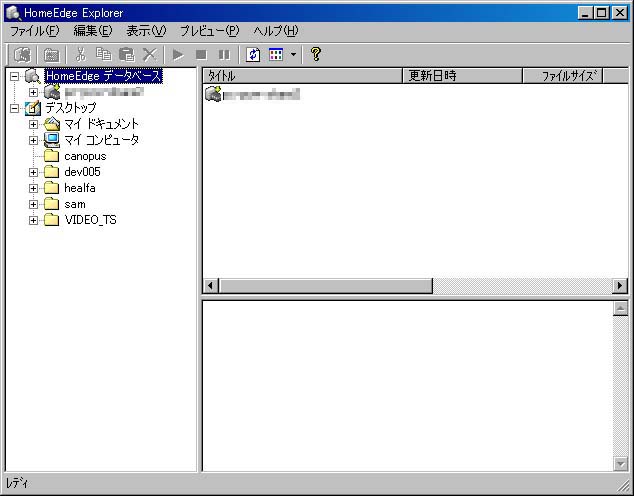Viewport: 634px width, 496px height.
Task: Expand the VIDEO_TS folder node
Action: (x=34, y=220)
